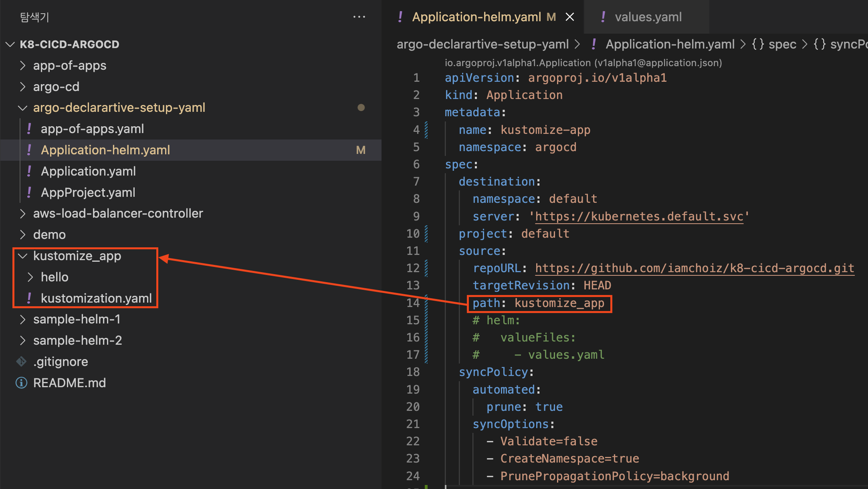Screen dimensions: 868x489
Task: Click the 'PrunePropagationPolicy=background' line
Action: click(x=608, y=476)
